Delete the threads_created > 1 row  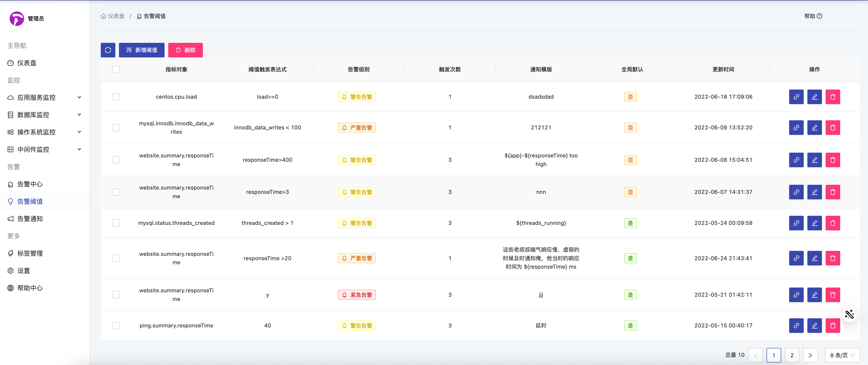coord(833,223)
